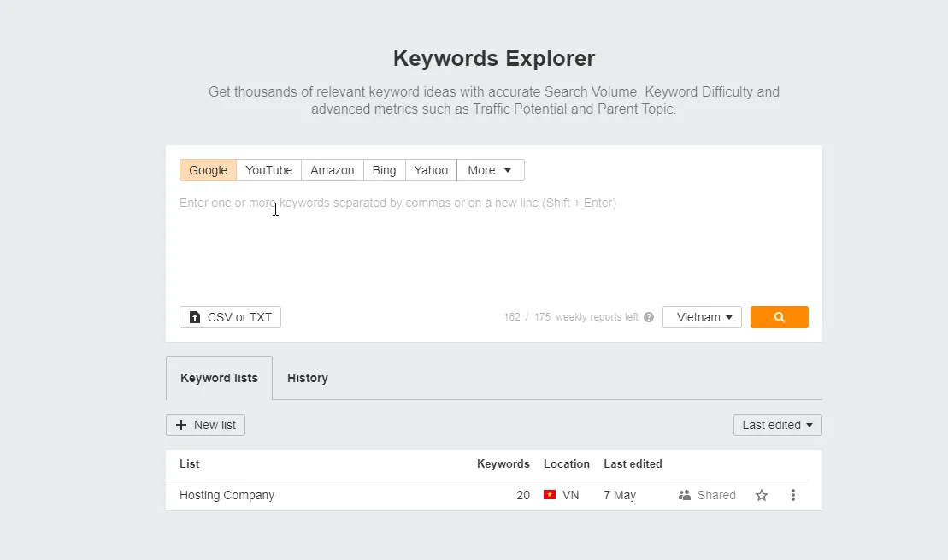Open the Hosting Company keyword list
This screenshot has width=948, height=560.
[227, 495]
